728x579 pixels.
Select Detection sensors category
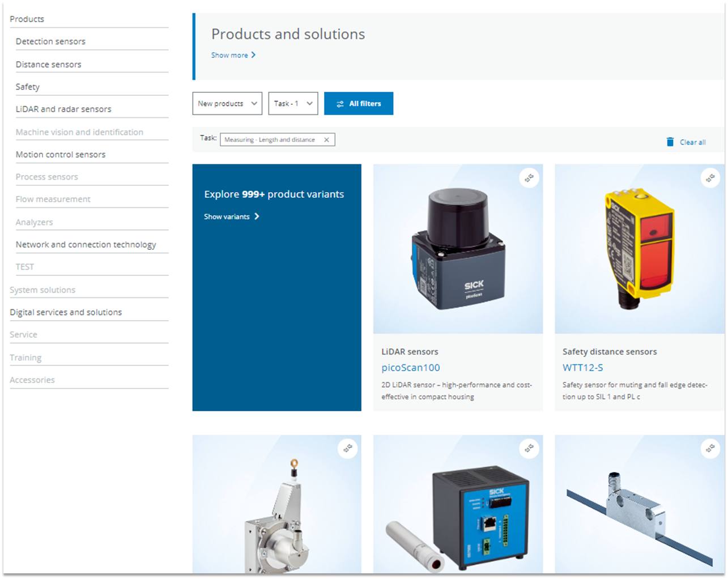point(50,41)
